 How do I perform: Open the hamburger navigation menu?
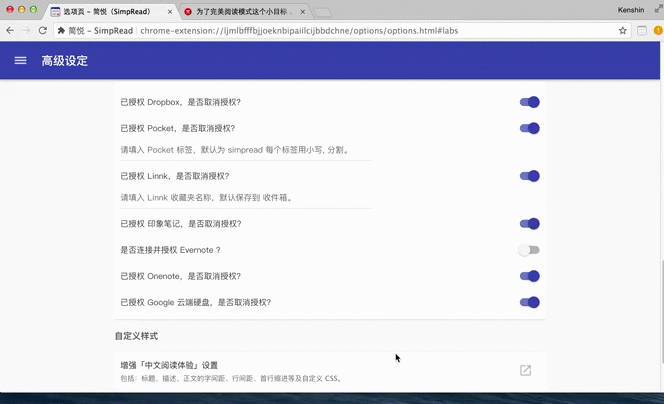tap(20, 61)
